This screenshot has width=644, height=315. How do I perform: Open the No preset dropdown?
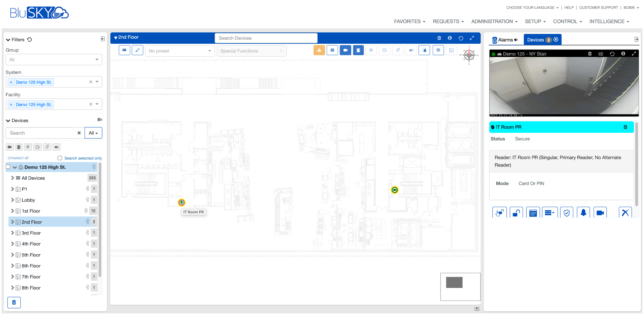coord(180,51)
